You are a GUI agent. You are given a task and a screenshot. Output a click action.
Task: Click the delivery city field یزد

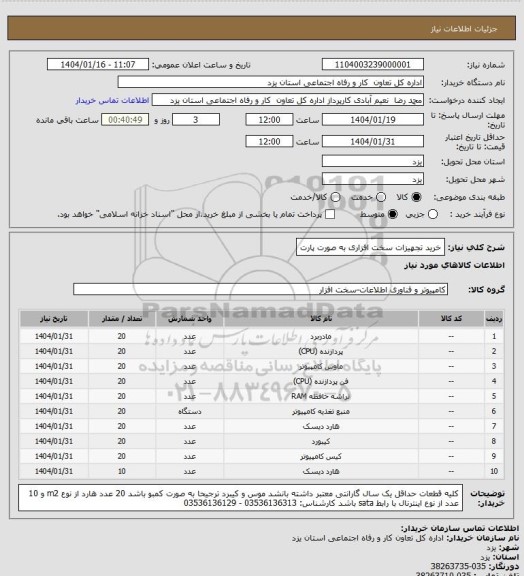(373, 179)
